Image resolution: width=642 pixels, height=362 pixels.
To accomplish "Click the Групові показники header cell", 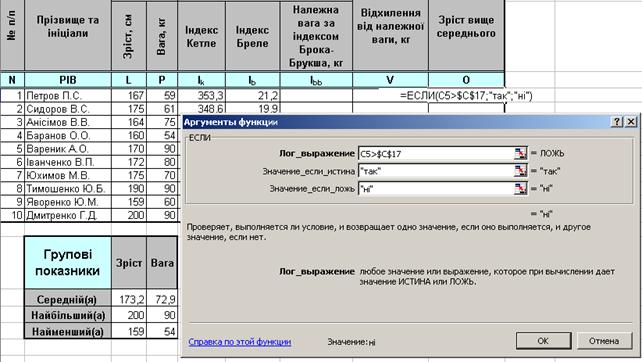I will (x=68, y=262).
